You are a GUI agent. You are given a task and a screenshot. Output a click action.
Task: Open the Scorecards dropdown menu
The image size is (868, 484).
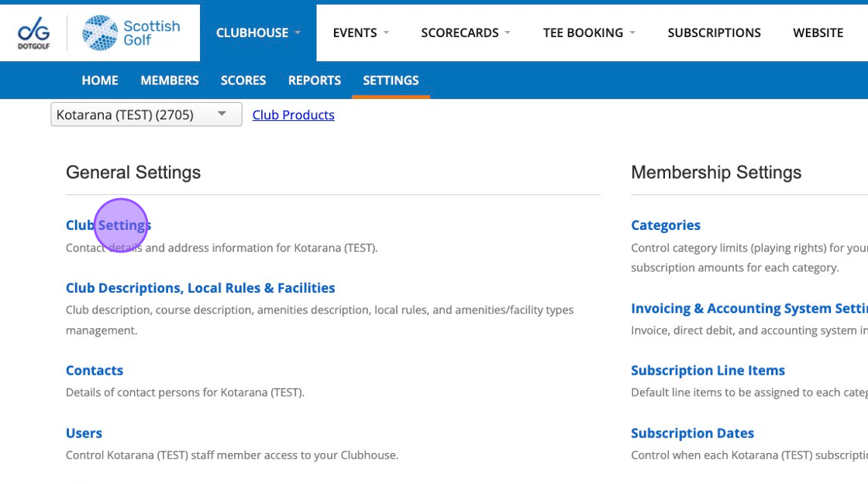tap(466, 33)
